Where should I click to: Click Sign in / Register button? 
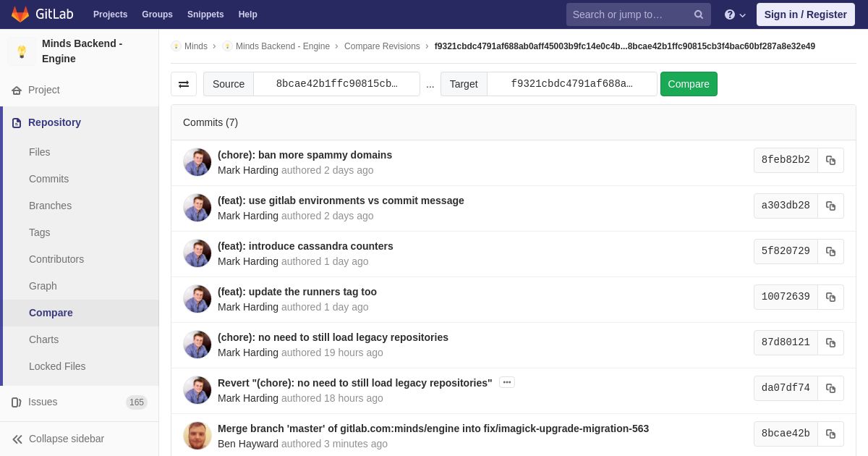click(806, 14)
